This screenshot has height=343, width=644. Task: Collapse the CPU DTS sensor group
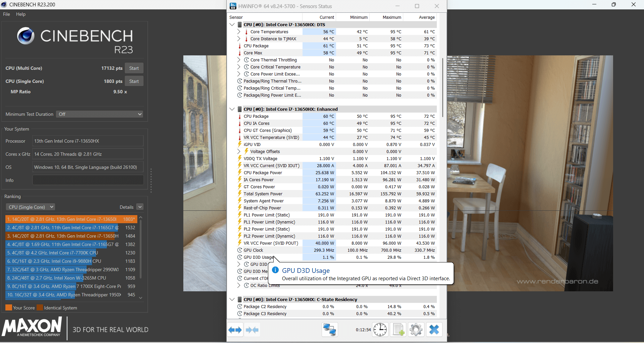point(232,24)
